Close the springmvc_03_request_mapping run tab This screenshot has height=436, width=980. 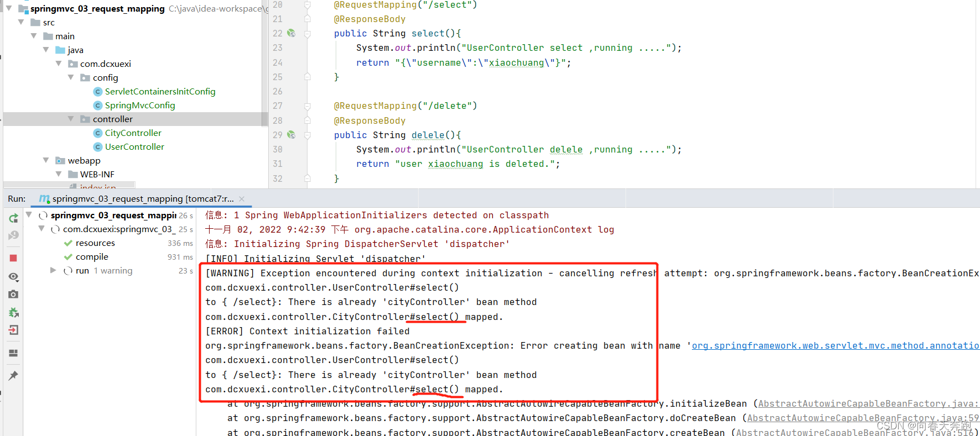point(242,199)
